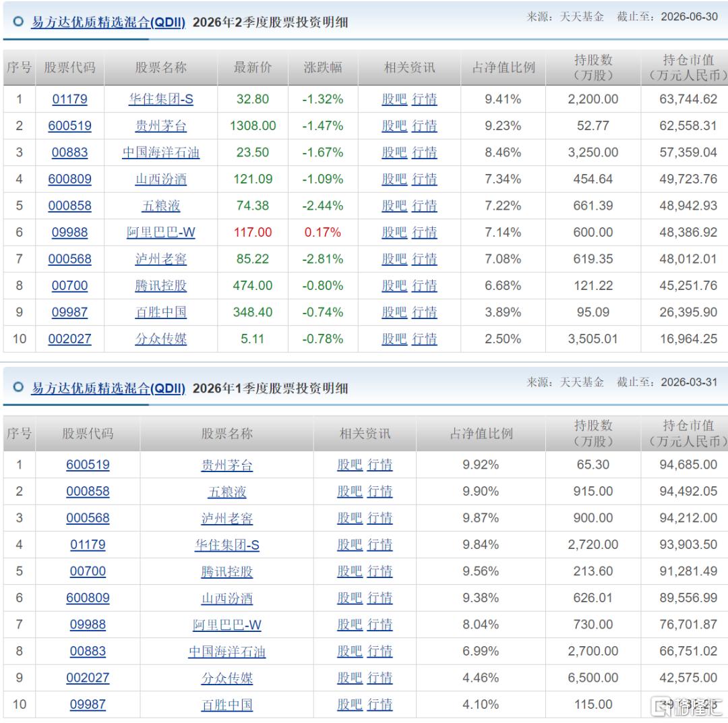
Task: Open 贵州茅台 link in Q2 holdings
Action: point(160,126)
